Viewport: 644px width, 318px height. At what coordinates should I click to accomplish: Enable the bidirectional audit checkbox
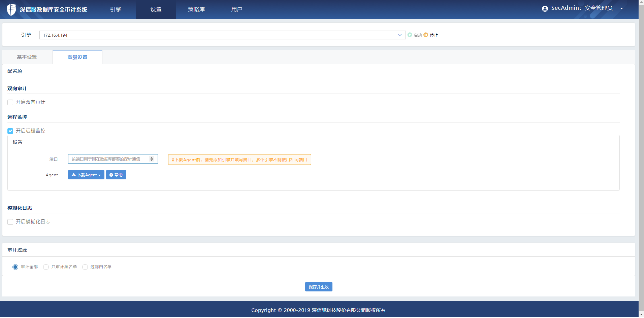[10, 102]
